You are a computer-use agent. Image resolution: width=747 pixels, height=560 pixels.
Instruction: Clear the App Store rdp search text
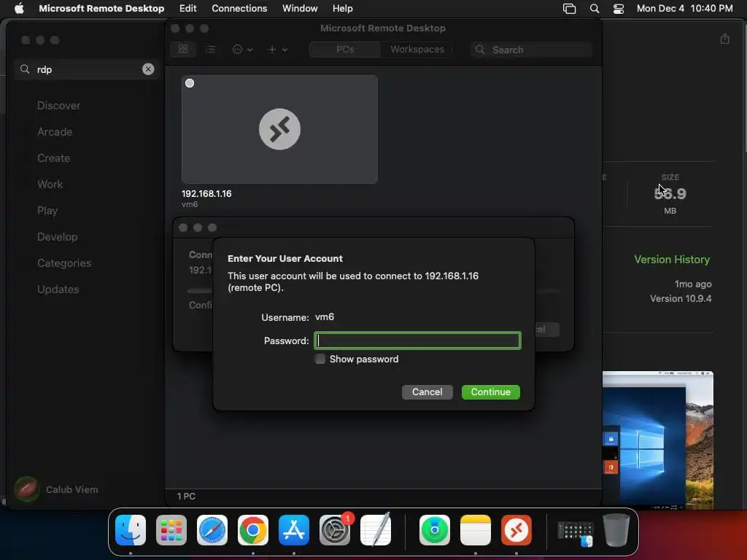tap(148, 69)
